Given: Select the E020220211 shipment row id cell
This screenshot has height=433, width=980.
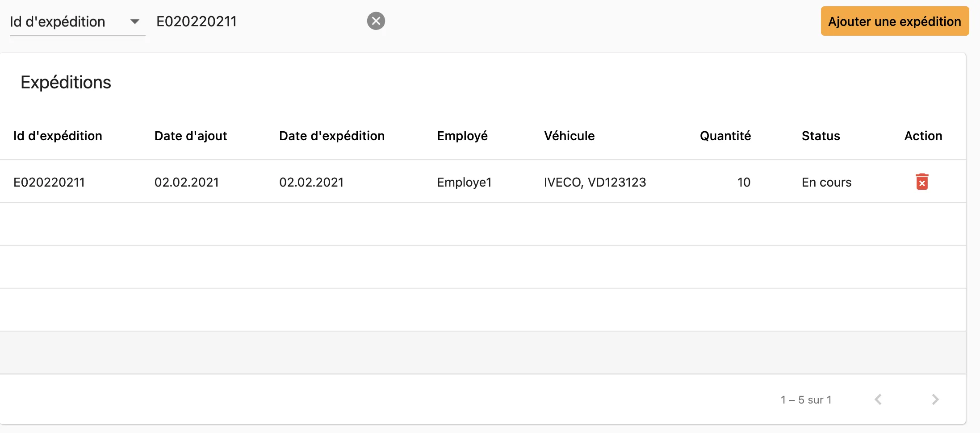Looking at the screenshot, I should 49,182.
